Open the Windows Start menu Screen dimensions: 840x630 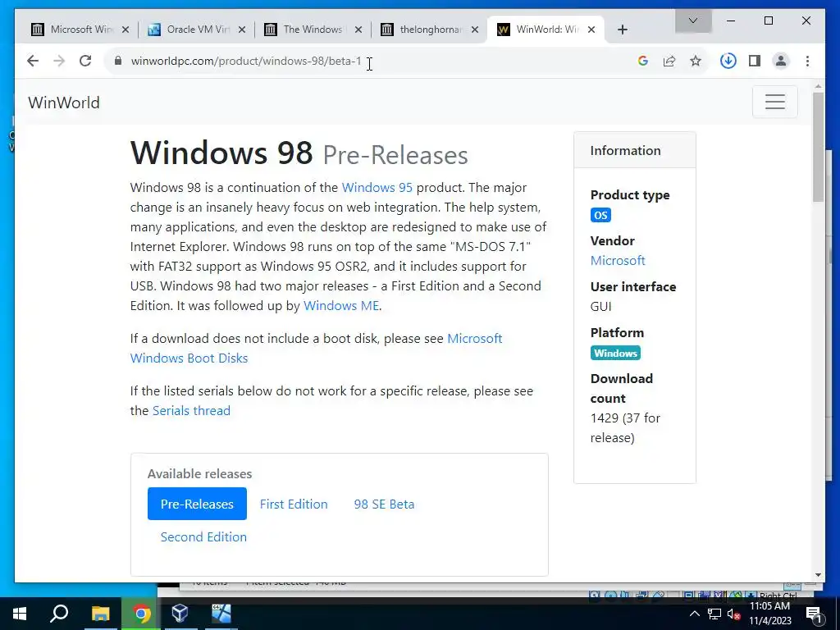20,614
